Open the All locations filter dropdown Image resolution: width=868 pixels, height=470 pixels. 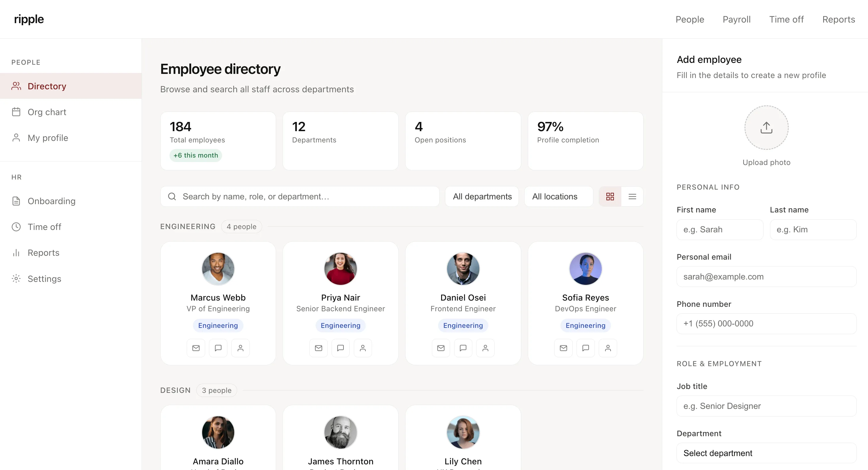point(559,196)
